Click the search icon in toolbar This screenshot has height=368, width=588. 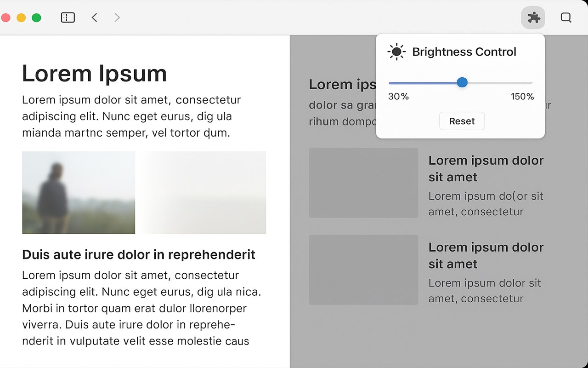click(566, 17)
